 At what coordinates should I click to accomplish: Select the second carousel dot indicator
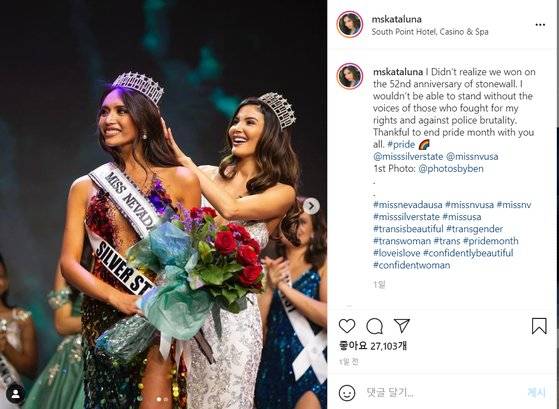coord(166,399)
